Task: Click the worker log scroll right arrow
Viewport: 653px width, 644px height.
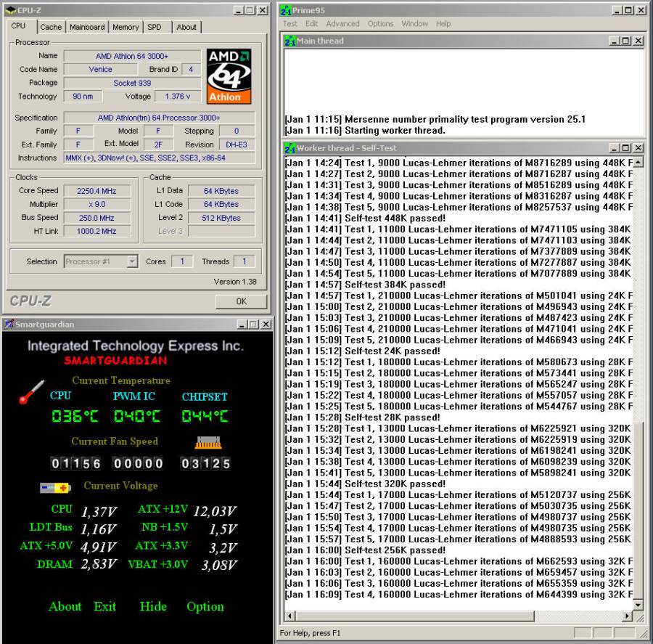Action: click(627, 616)
